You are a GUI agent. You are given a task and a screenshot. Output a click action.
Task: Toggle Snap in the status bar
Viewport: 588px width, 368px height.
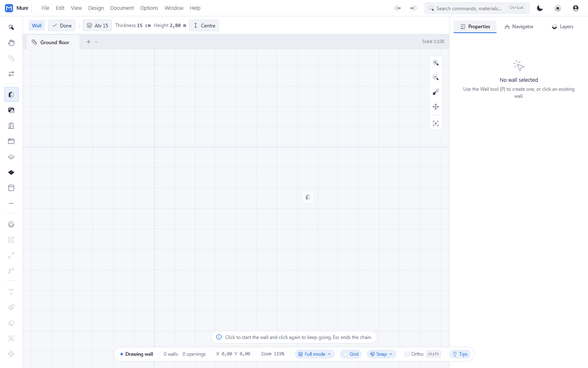(x=381, y=354)
